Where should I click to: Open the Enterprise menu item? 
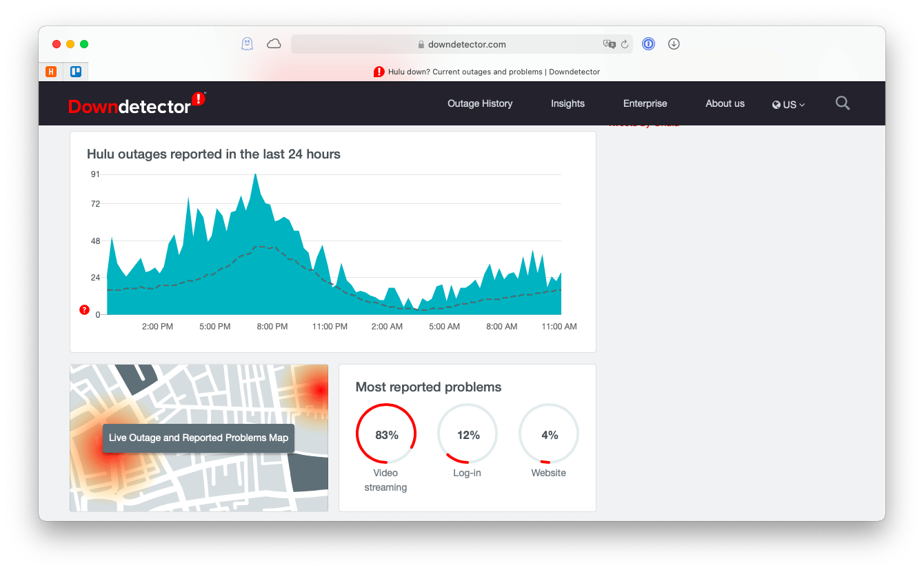pos(645,103)
